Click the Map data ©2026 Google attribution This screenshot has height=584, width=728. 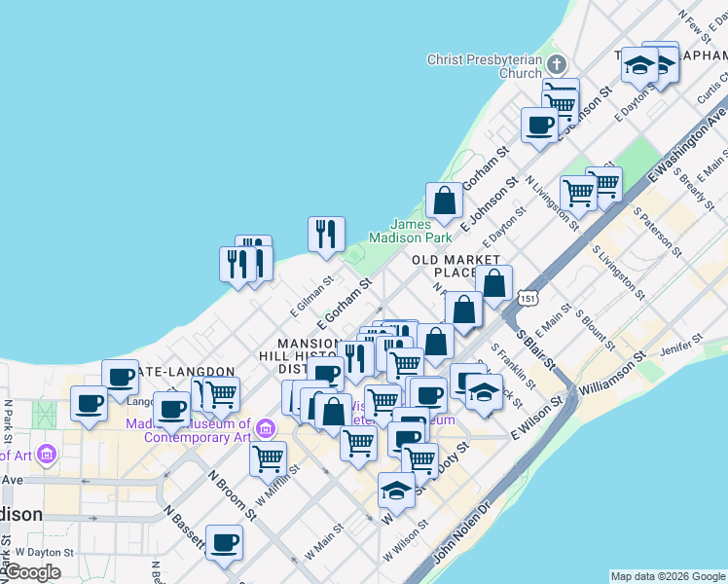coord(668,577)
